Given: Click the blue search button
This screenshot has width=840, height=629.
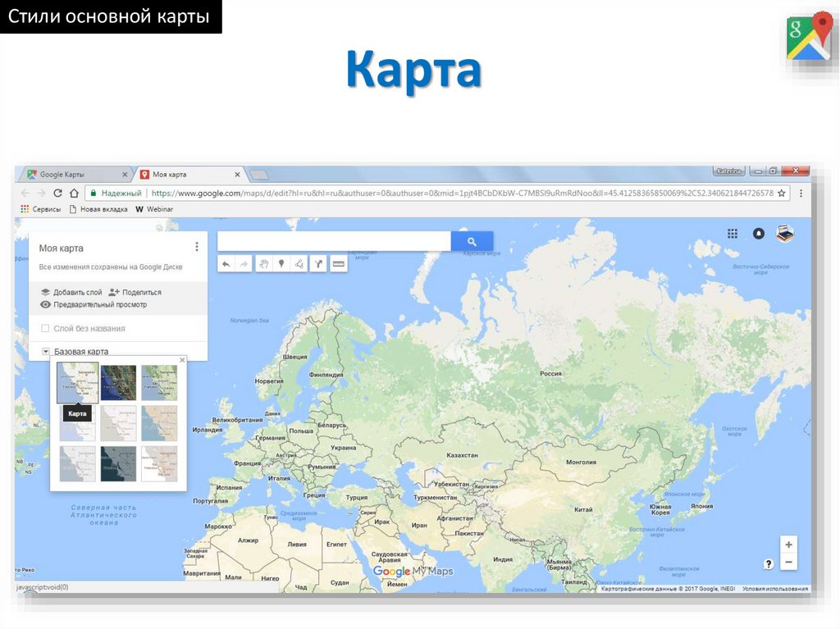Looking at the screenshot, I should pos(472,242).
